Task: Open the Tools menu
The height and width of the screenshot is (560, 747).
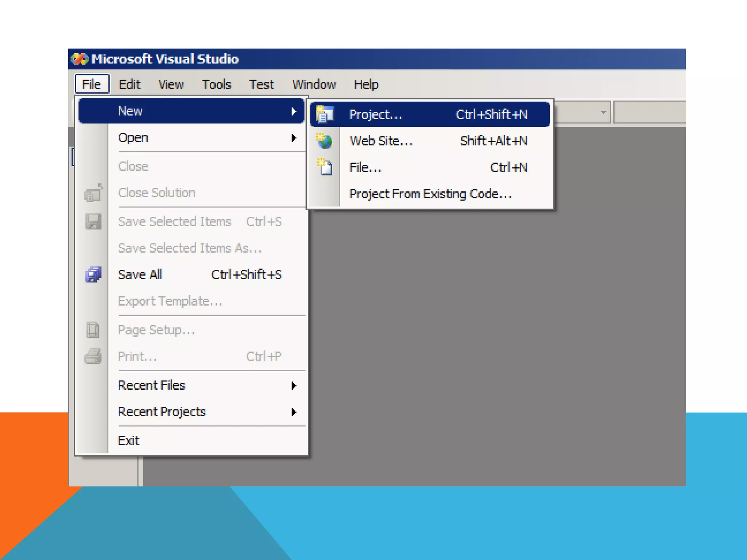Action: 216,85
